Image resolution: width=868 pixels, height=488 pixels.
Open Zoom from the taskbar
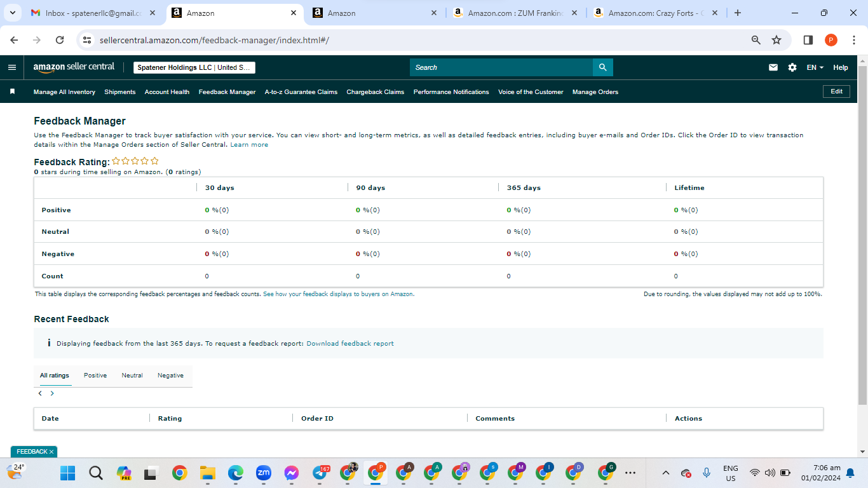click(x=264, y=473)
